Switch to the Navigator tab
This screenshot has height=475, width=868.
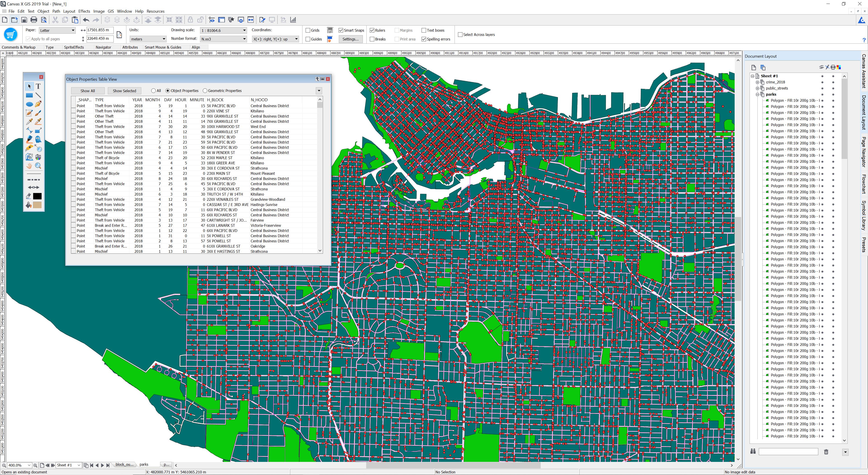103,47
